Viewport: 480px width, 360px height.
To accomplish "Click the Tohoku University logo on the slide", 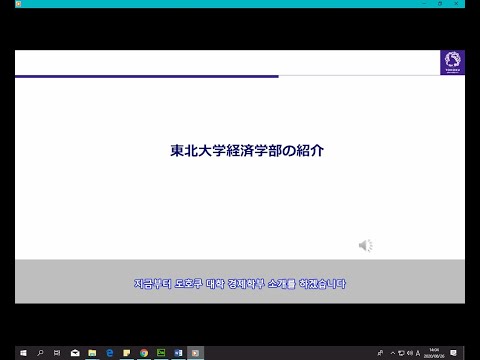I will click(452, 63).
